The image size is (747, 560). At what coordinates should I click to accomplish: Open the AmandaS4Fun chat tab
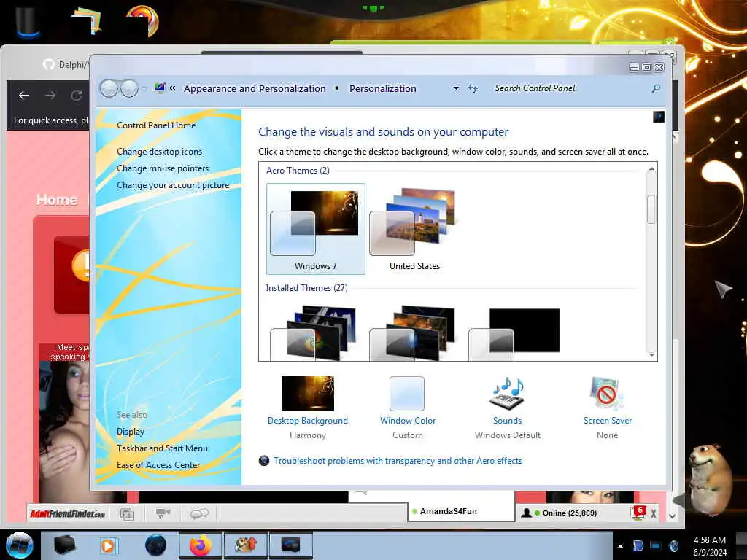coord(461,511)
